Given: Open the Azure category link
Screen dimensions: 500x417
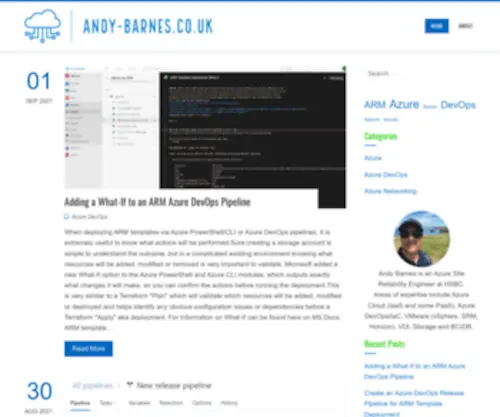Looking at the screenshot, I should 373,158.
